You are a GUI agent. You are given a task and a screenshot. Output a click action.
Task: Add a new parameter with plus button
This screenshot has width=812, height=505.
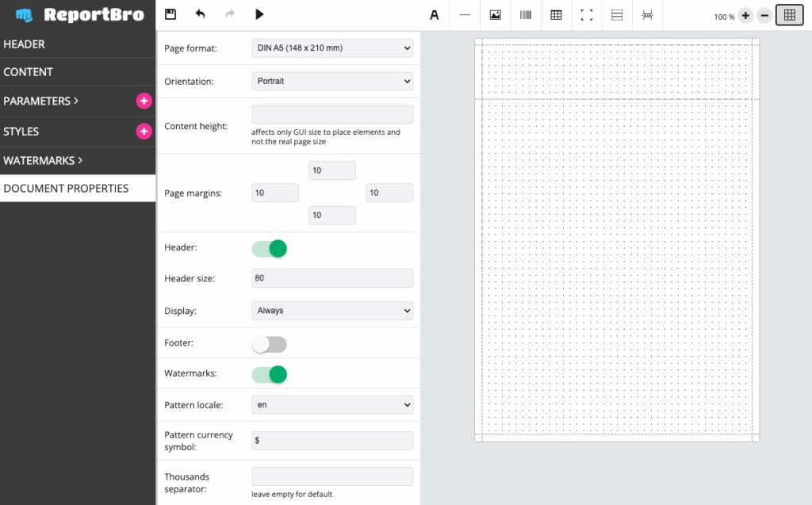[144, 101]
